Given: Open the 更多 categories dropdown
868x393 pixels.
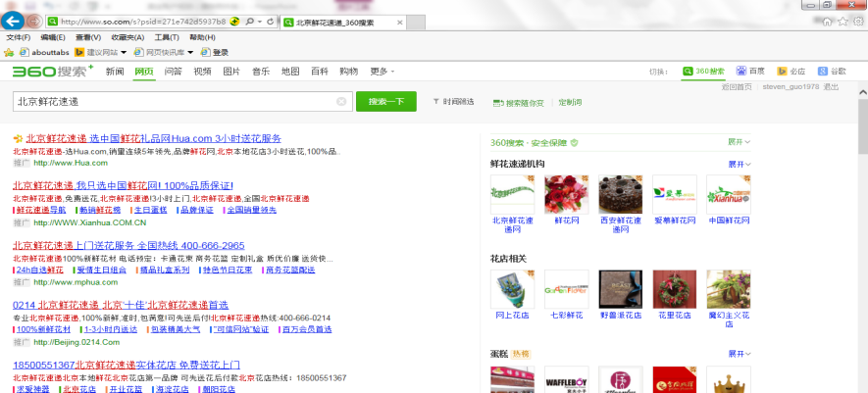Looking at the screenshot, I should coord(382,72).
